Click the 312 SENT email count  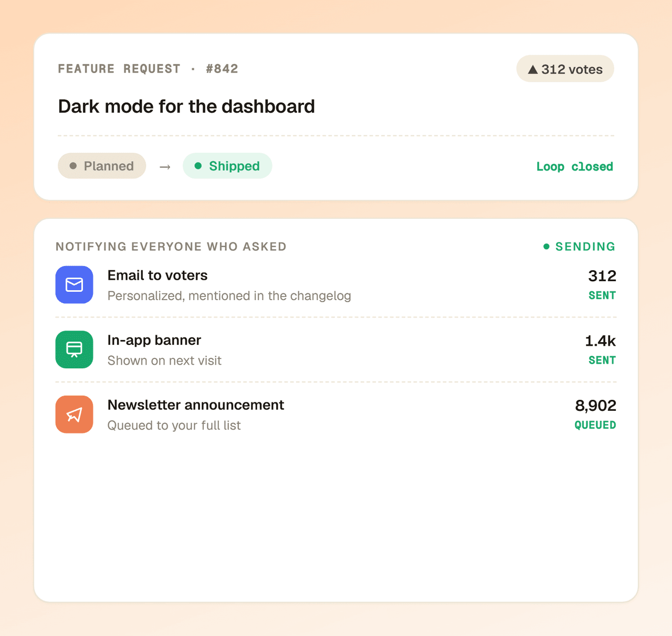pyautogui.click(x=602, y=284)
